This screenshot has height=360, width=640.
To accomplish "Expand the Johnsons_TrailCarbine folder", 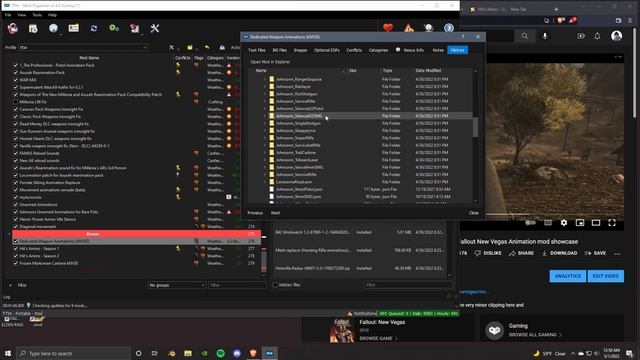I will pos(265,153).
